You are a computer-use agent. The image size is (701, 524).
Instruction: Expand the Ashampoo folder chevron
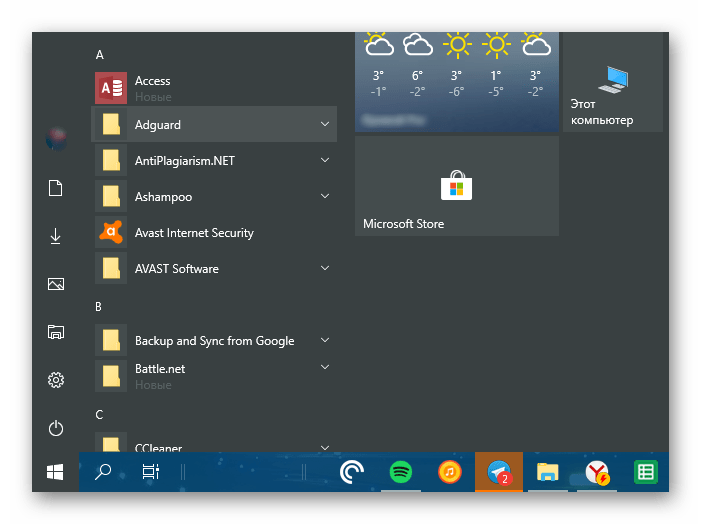tap(325, 196)
